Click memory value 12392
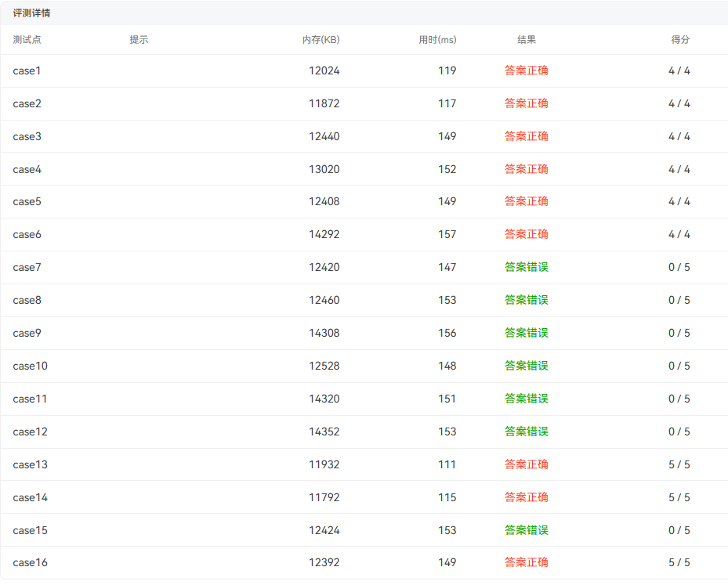 point(324,562)
